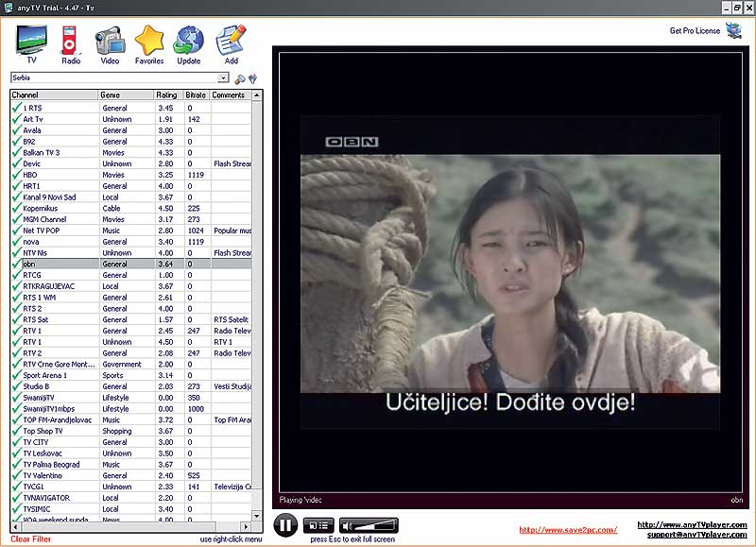756x547 pixels.
Task: Select the Avala channel
Action: (x=130, y=130)
